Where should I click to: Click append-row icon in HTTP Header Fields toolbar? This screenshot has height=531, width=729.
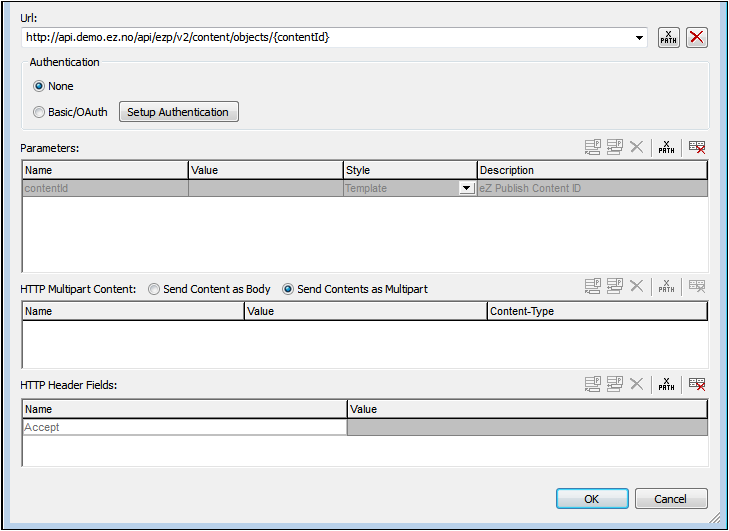pos(593,384)
